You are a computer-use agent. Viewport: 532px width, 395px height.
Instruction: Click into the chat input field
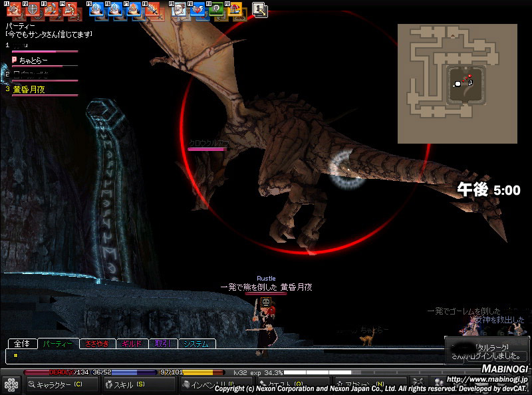[x=225, y=356]
